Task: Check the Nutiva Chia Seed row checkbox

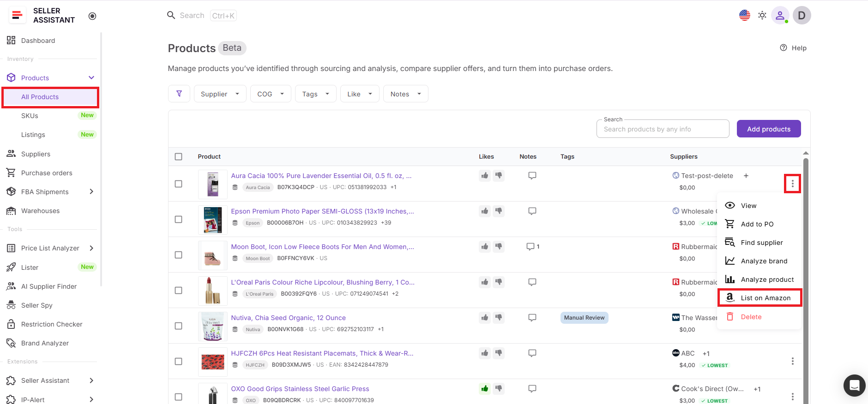Action: point(179,326)
